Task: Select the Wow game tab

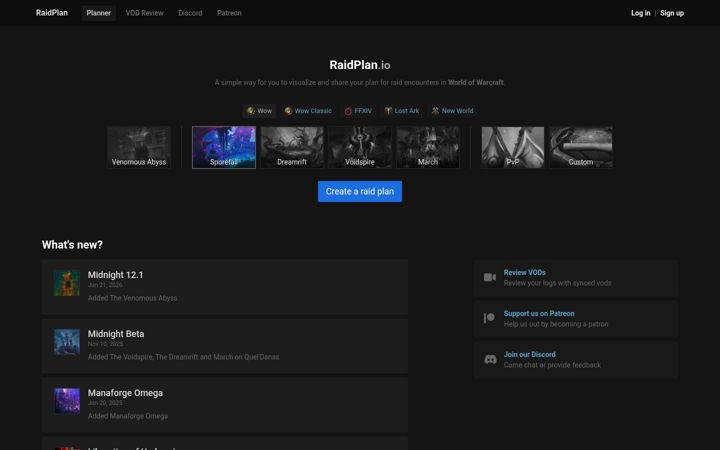Action: click(259, 111)
